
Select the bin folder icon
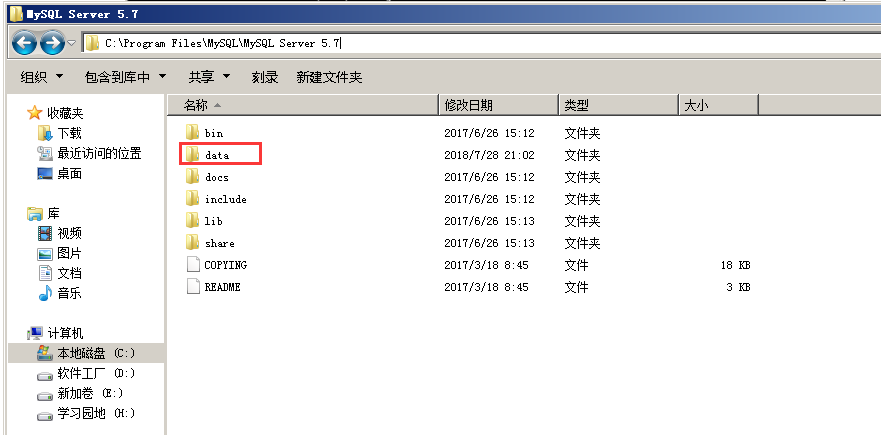coord(193,133)
